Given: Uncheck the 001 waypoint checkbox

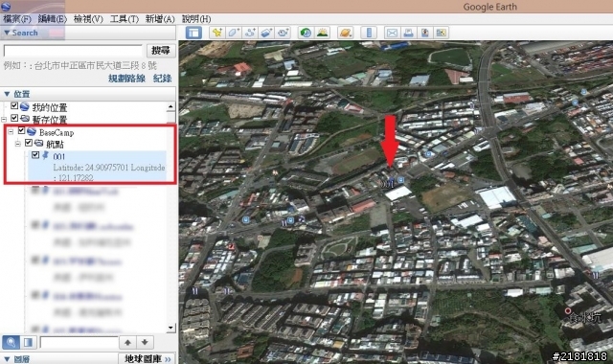Looking at the screenshot, I should click(35, 155).
